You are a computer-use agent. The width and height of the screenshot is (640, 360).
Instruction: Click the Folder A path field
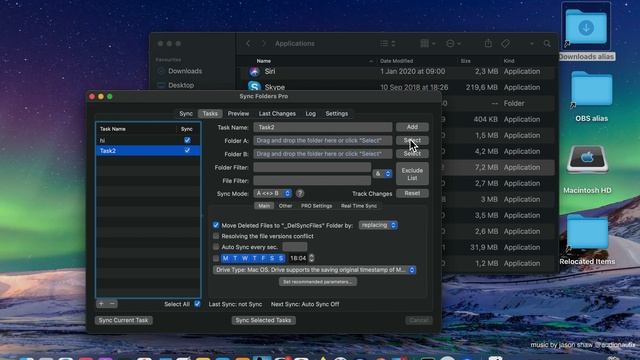tap(323, 140)
